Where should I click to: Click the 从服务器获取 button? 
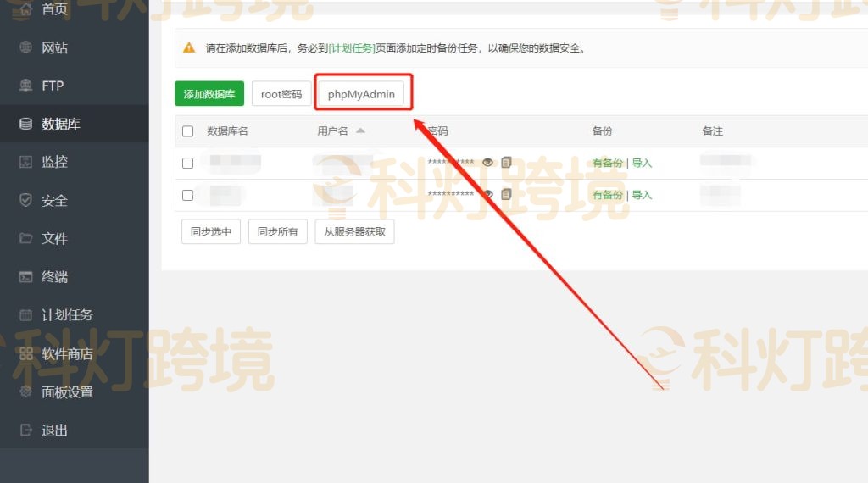[355, 231]
